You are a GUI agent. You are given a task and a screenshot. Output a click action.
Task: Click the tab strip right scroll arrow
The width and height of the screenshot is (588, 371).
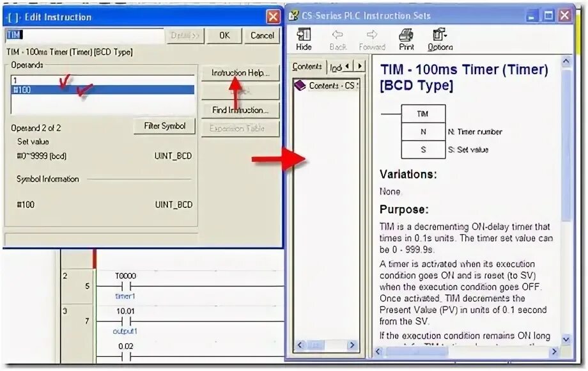coord(360,67)
